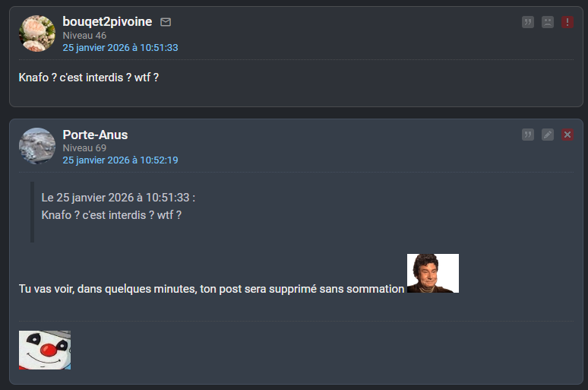The height and width of the screenshot is (390, 588).
Task: Open permalink dated 25 janvier 2026 à 10:52:19
Action: pyautogui.click(x=120, y=160)
